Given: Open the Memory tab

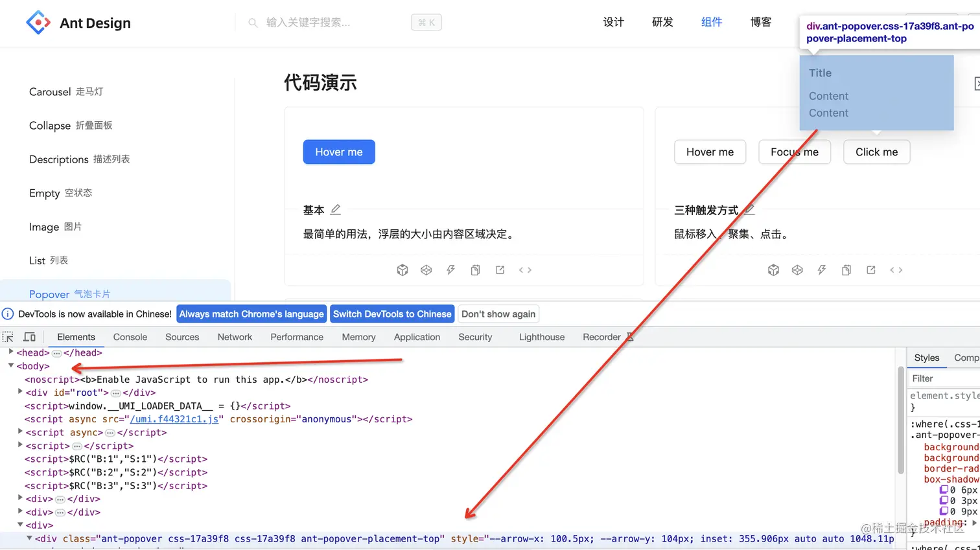Looking at the screenshot, I should click(x=358, y=337).
